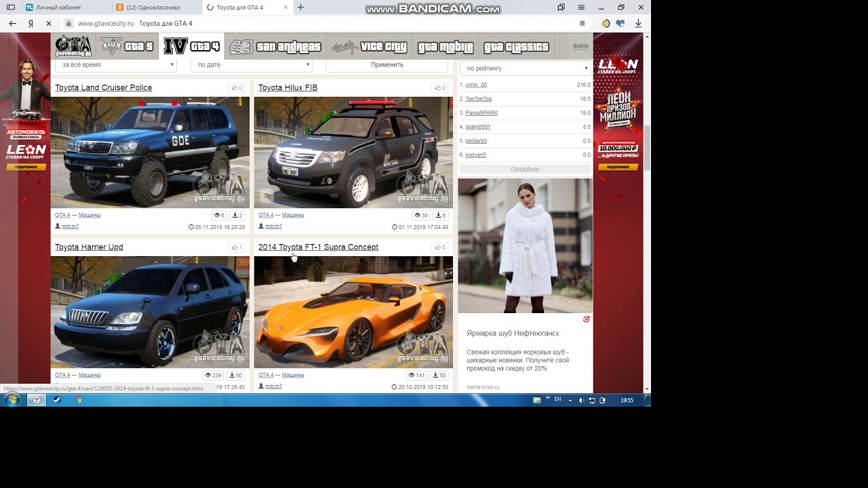Image resolution: width=868 pixels, height=488 pixels.
Task: Like the Toyota Land Cruiser Police mod
Action: click(x=237, y=88)
